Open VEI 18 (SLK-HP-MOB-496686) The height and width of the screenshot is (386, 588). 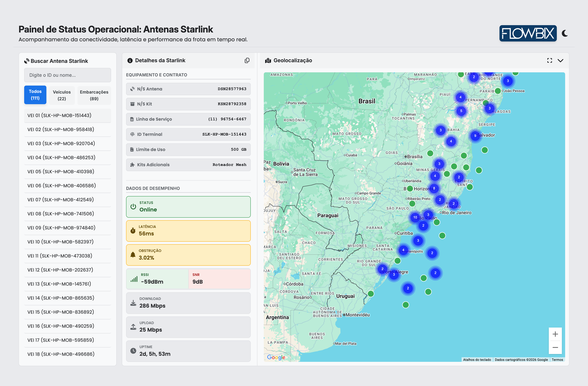coord(67,354)
